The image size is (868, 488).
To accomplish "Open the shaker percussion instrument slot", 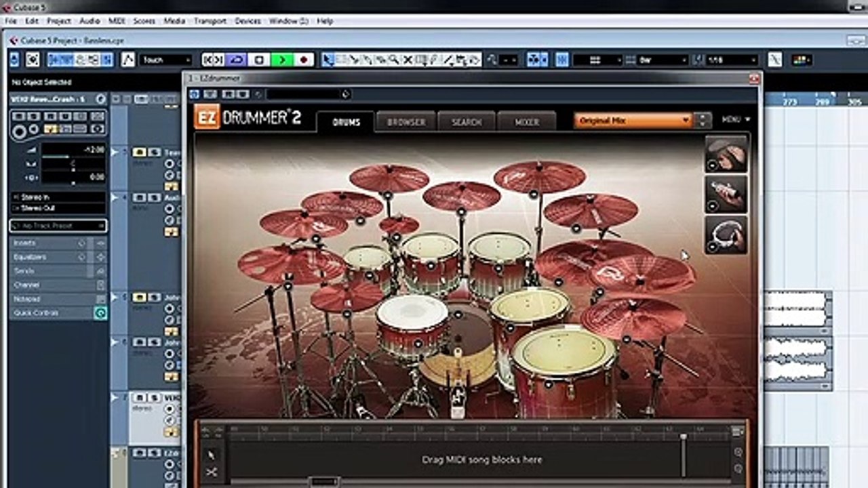I will 726,195.
